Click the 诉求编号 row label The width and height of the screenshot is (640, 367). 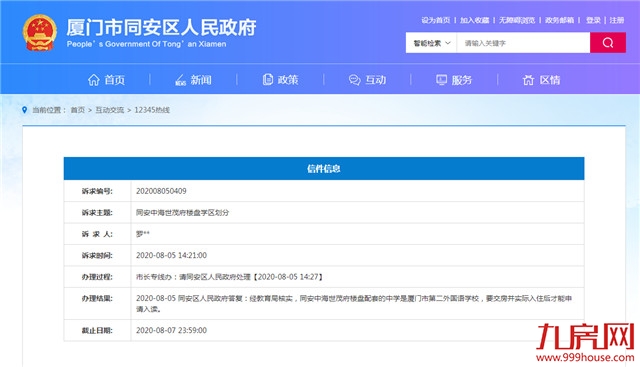[97, 191]
